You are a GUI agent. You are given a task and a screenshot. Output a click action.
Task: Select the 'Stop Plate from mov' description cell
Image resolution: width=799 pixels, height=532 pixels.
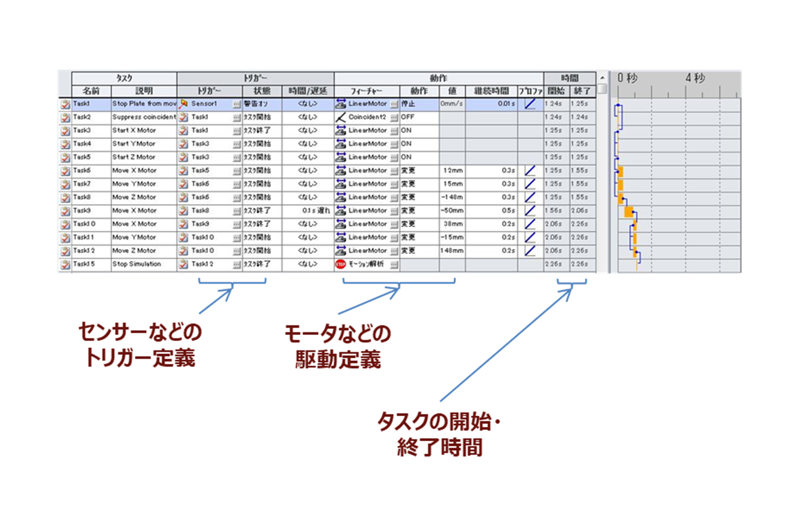click(144, 104)
